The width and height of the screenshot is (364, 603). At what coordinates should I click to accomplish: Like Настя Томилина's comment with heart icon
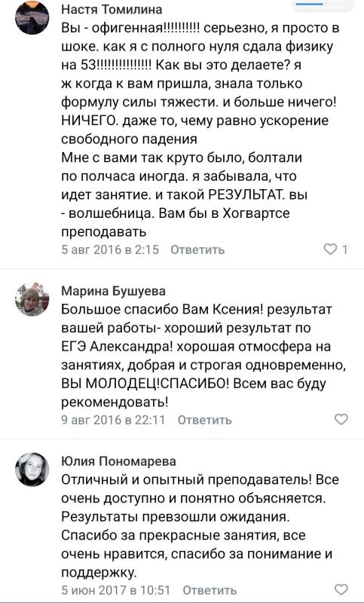click(x=330, y=249)
